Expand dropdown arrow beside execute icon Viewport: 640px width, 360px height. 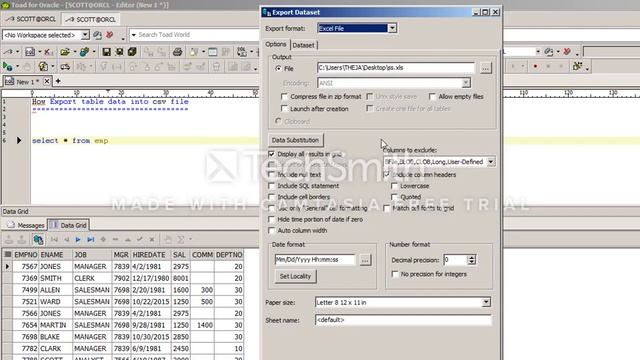tap(18, 66)
